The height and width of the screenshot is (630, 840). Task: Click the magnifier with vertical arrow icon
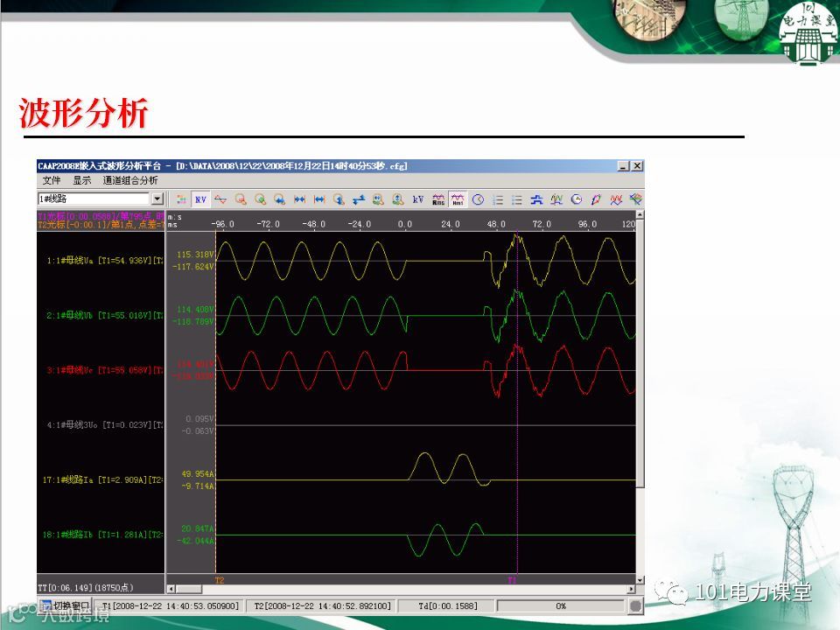(339, 199)
